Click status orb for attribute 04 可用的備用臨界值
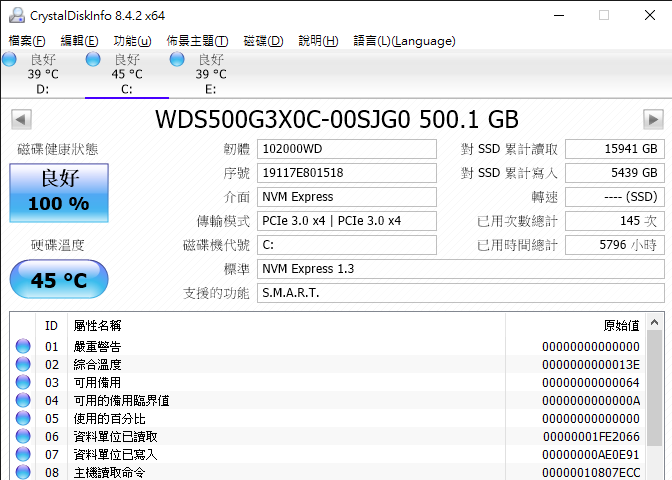672x480 pixels. [x=23, y=400]
